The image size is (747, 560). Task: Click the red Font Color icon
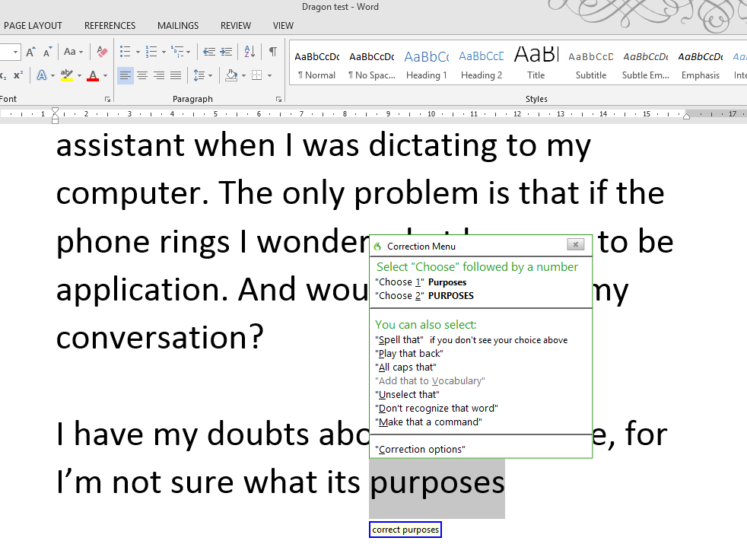pos(93,75)
